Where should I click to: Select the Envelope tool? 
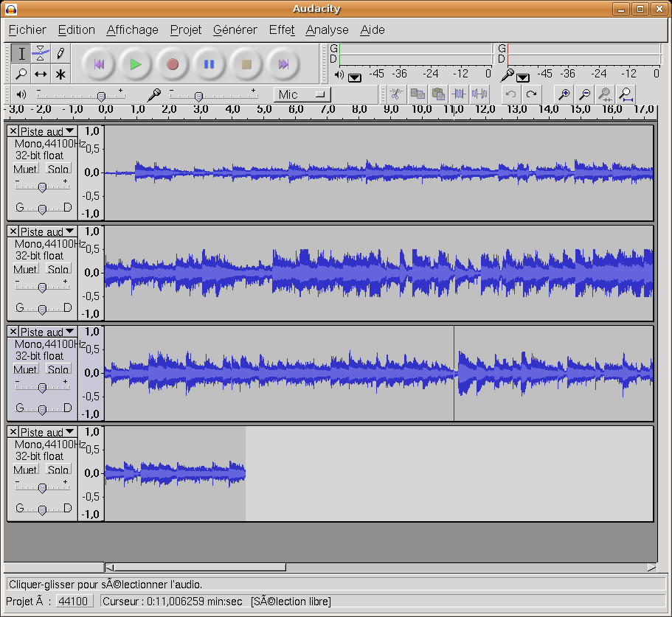pos(41,54)
